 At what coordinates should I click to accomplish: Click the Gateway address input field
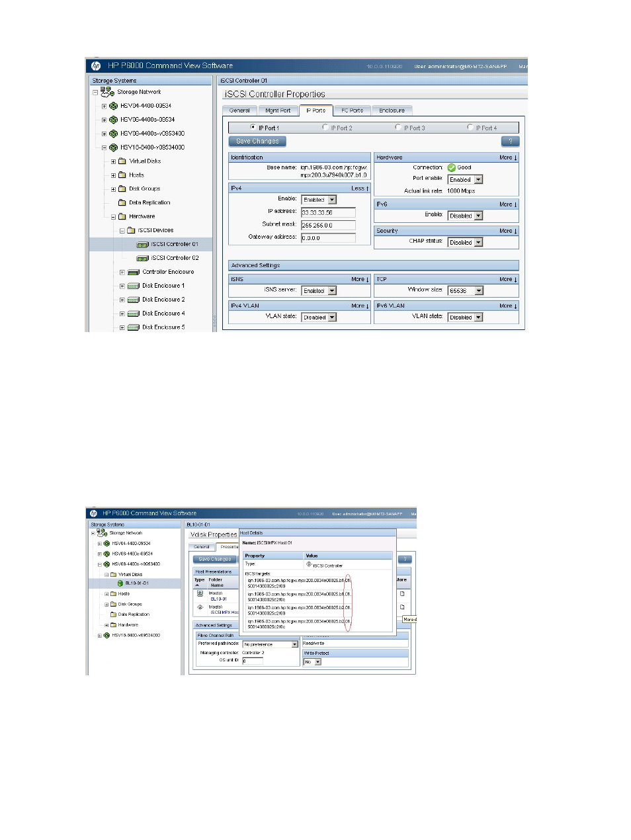click(x=328, y=237)
